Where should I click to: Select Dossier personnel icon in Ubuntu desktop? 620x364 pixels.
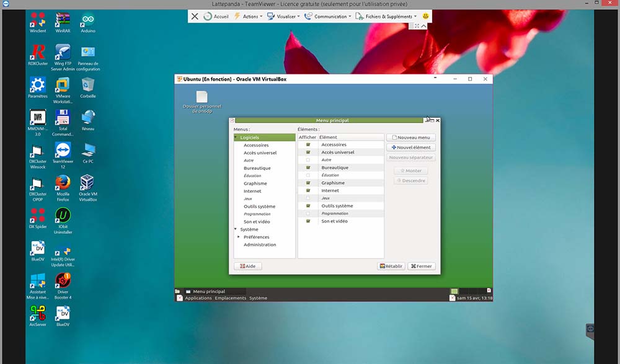[x=201, y=102]
